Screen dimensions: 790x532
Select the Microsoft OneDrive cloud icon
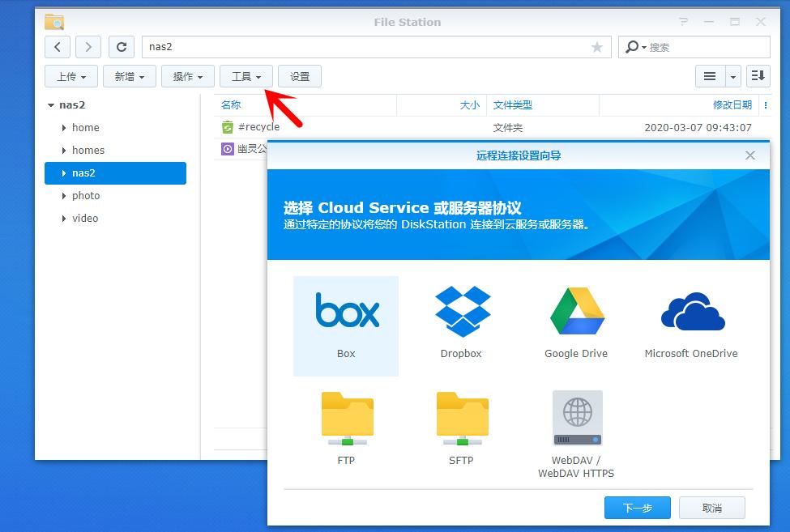point(693,311)
